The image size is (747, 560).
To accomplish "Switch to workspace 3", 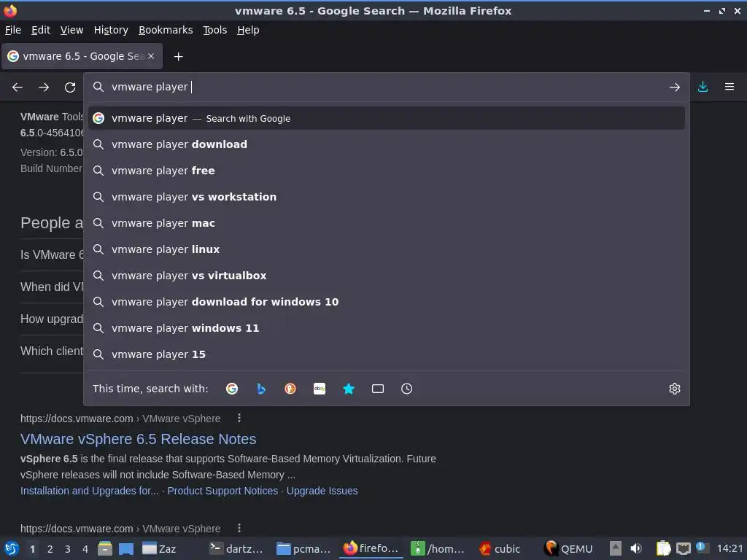I will pos(68,549).
